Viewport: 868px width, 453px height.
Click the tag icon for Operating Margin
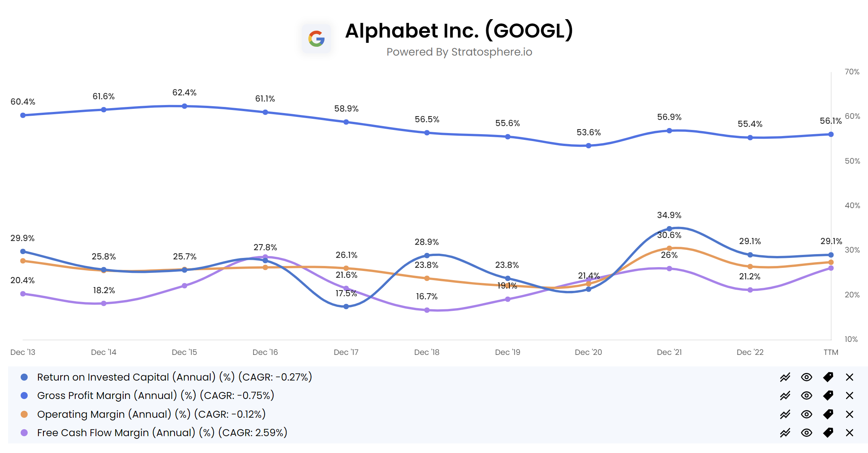(828, 415)
